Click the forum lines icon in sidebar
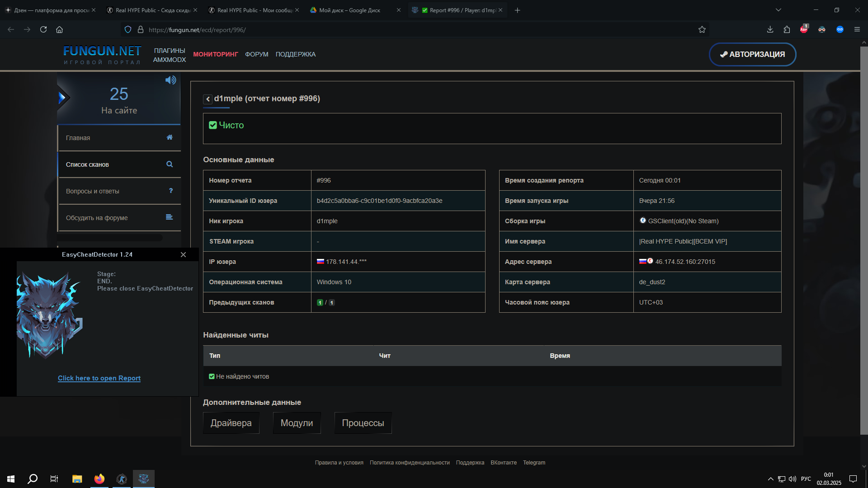The height and width of the screenshot is (488, 868). [x=169, y=217]
